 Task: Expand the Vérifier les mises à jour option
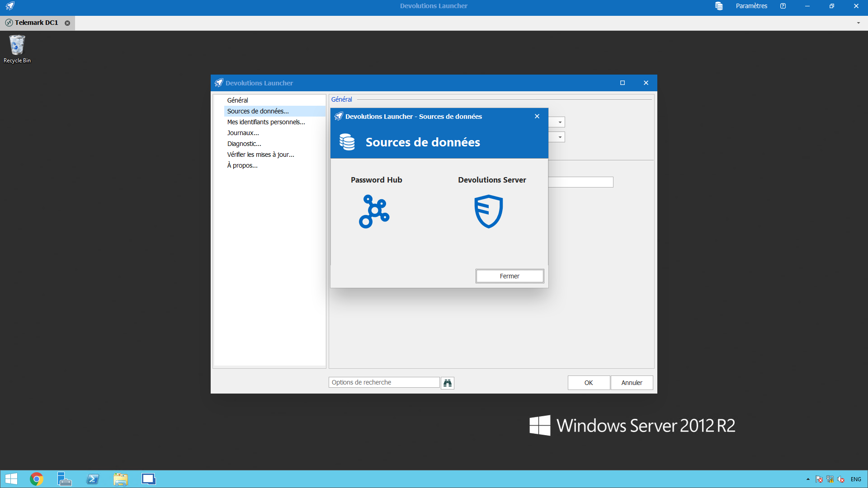point(260,154)
